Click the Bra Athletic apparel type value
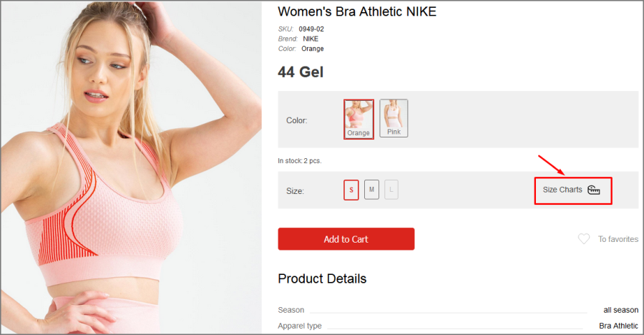Viewport: 644px width, 335px height. coord(618,326)
